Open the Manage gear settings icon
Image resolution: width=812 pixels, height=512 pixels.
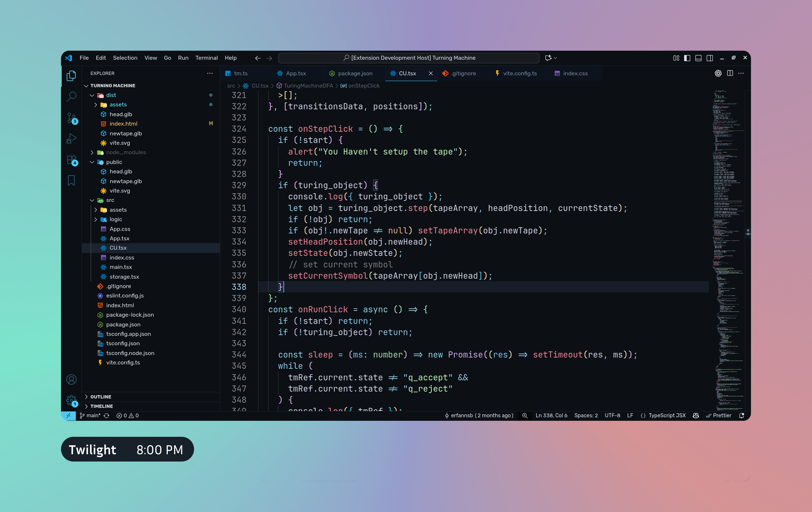point(71,400)
